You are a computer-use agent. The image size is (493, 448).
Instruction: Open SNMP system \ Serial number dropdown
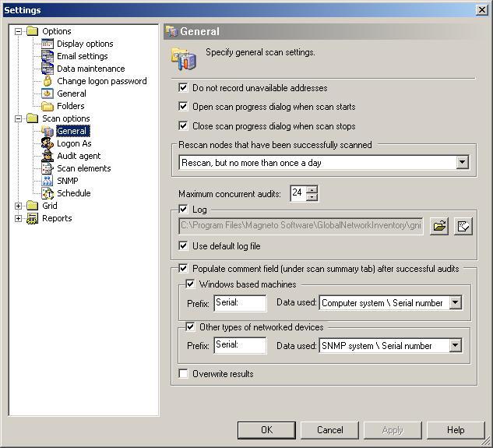tap(456, 345)
